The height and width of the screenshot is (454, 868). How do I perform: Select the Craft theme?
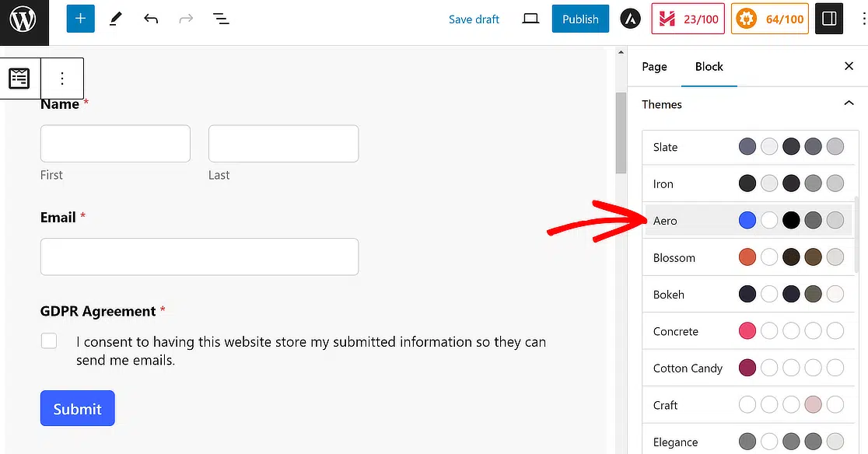[x=748, y=405]
